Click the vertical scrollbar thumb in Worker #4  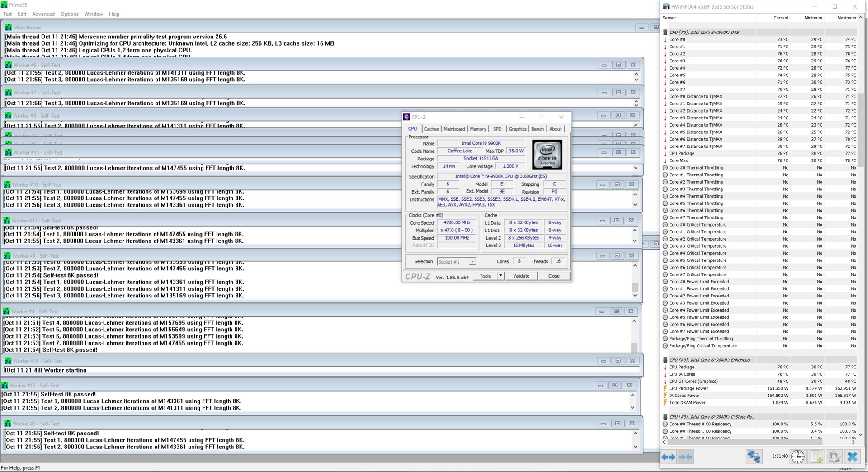pos(634,347)
